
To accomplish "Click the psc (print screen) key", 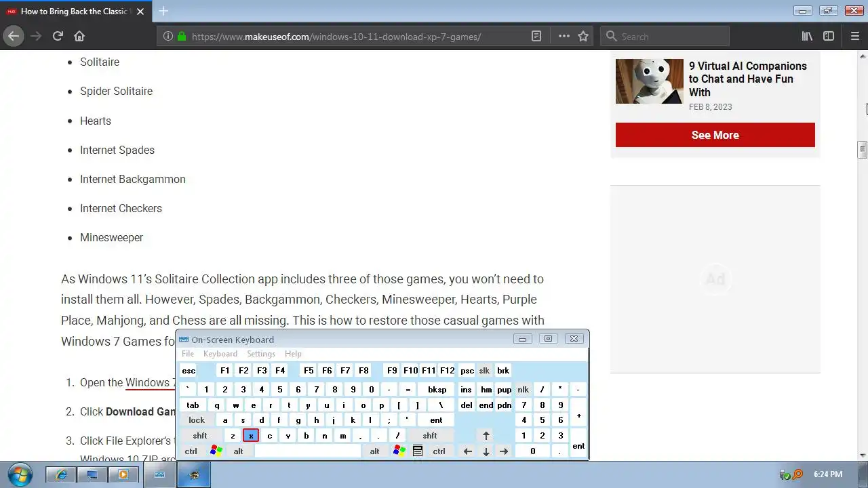I will tap(467, 371).
